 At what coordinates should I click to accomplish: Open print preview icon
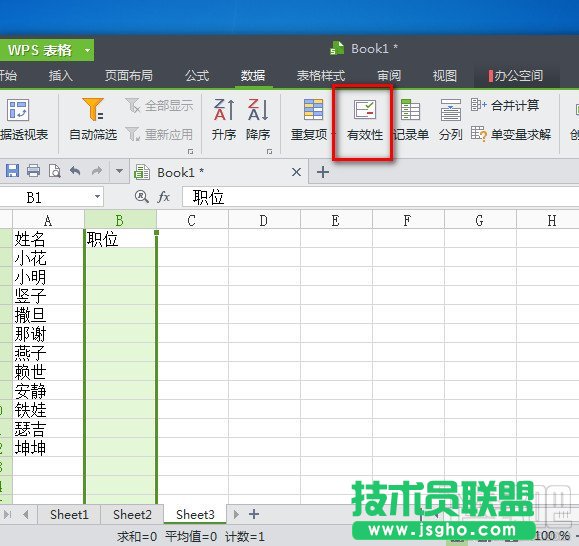coord(55,171)
